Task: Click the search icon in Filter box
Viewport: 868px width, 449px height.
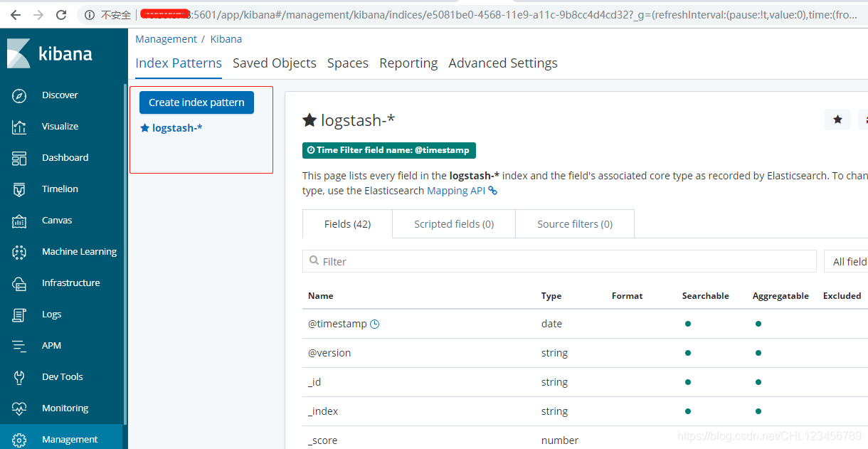Action: pyautogui.click(x=314, y=261)
